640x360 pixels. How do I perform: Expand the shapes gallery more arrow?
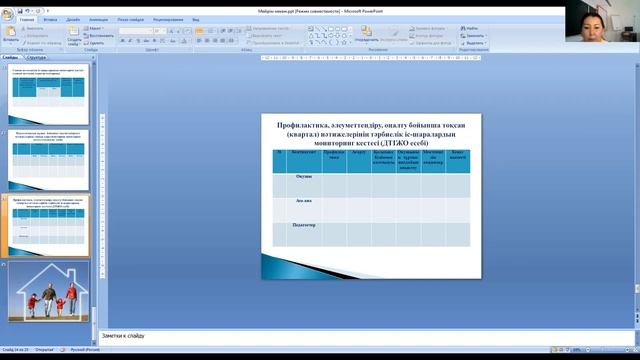point(351,42)
